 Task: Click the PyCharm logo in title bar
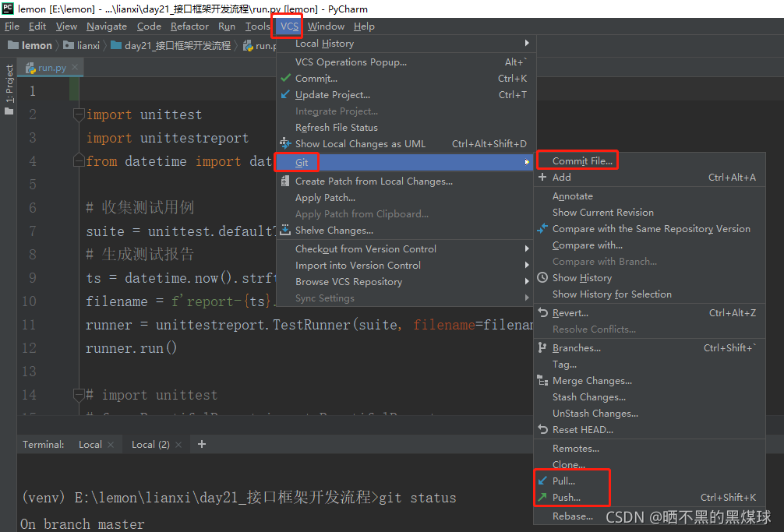pyautogui.click(x=8, y=9)
